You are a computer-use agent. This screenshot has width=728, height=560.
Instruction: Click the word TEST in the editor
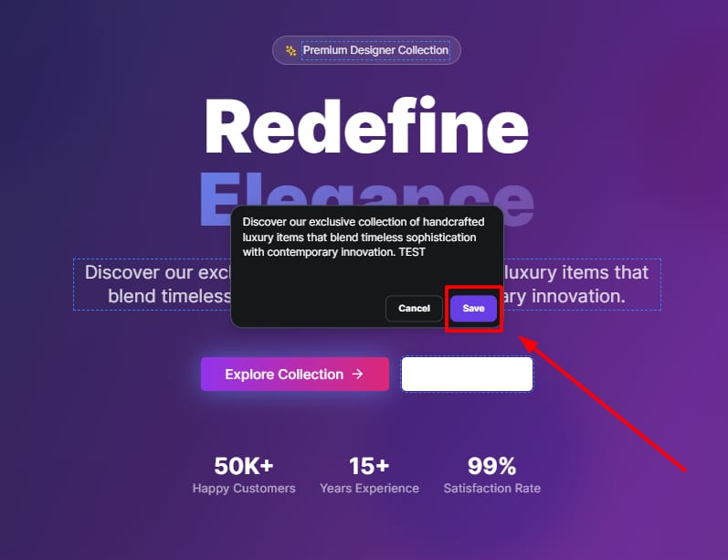pos(412,252)
